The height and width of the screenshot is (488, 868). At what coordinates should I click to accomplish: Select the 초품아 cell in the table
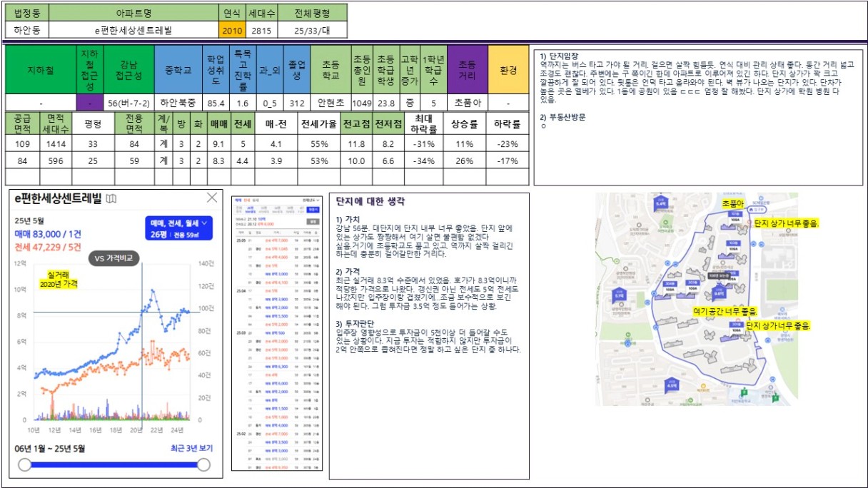click(x=467, y=103)
